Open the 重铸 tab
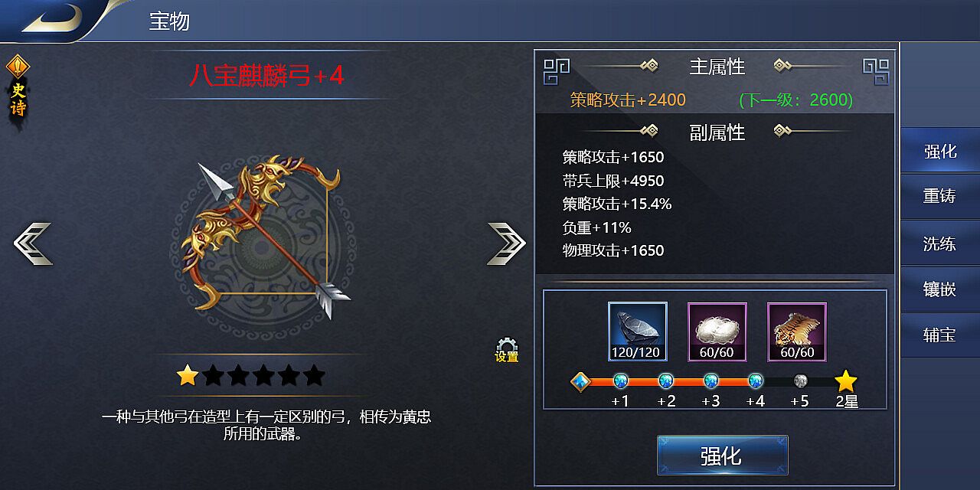The image size is (980, 490). [940, 197]
